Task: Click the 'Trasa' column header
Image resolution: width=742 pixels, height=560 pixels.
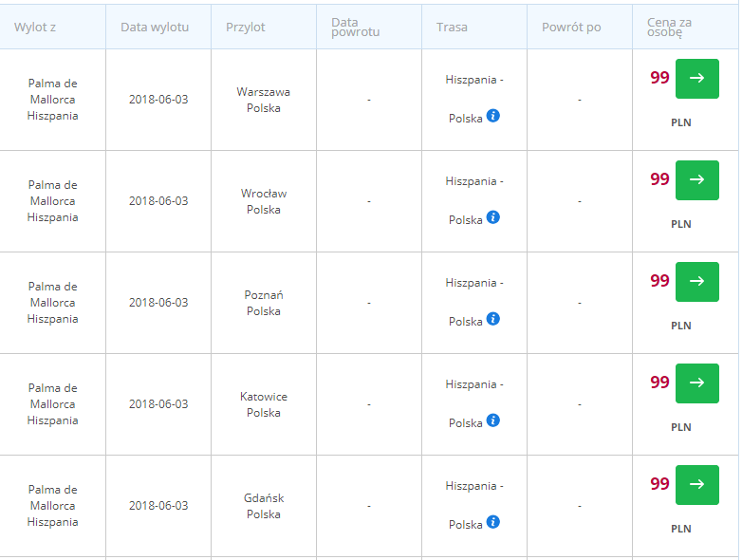Action: (452, 27)
